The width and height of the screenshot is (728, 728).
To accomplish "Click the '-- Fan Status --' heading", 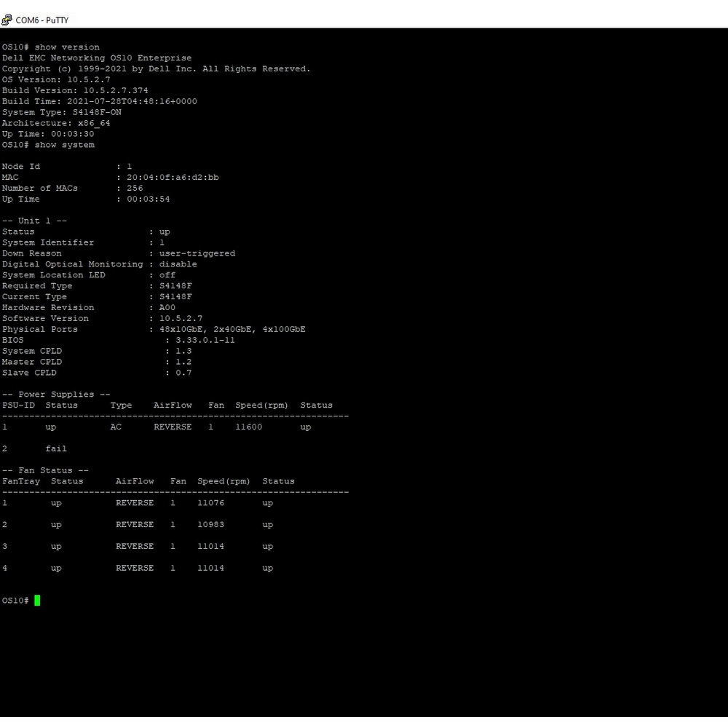I will 45,470.
